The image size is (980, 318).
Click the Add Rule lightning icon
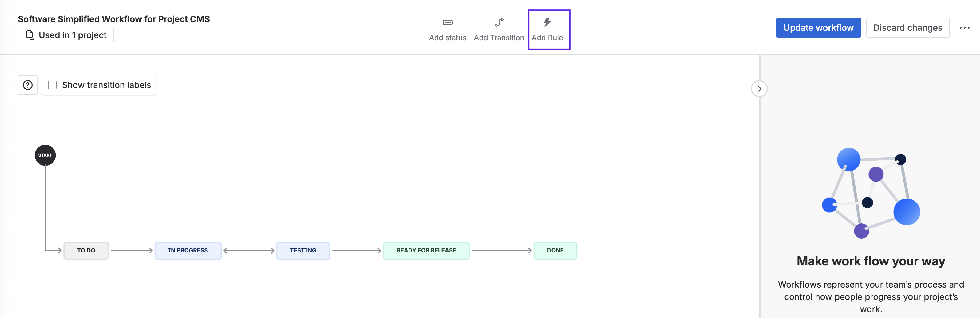coord(547,22)
